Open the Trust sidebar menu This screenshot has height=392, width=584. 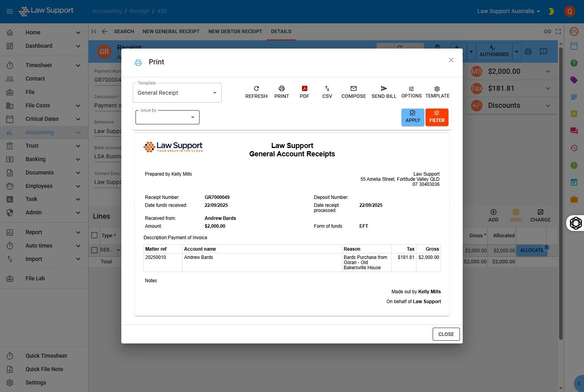pyautogui.click(x=44, y=146)
